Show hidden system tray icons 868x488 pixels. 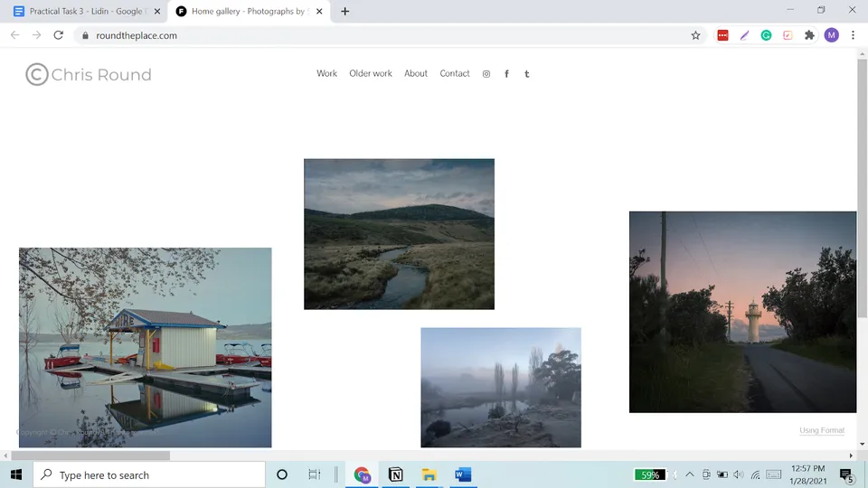(690, 474)
